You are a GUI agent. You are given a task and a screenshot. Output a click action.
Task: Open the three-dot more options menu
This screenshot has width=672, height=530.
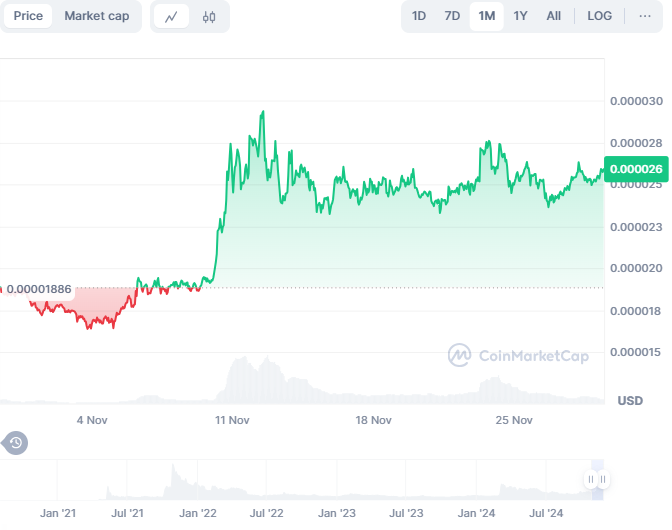644,16
